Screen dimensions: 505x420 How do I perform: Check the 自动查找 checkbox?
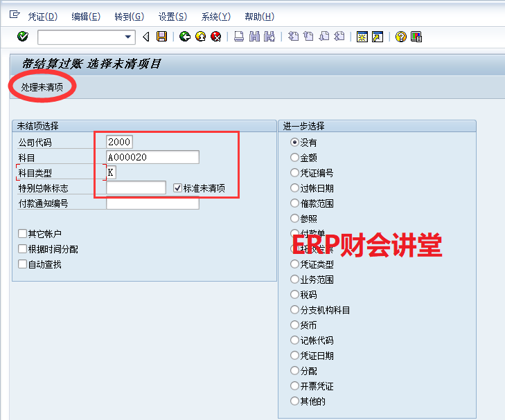point(23,264)
